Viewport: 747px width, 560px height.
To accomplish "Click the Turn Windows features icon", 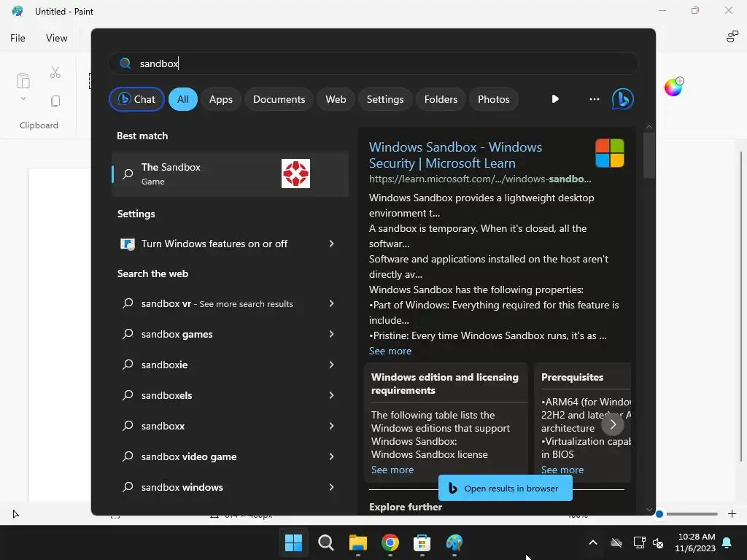I will click(127, 244).
